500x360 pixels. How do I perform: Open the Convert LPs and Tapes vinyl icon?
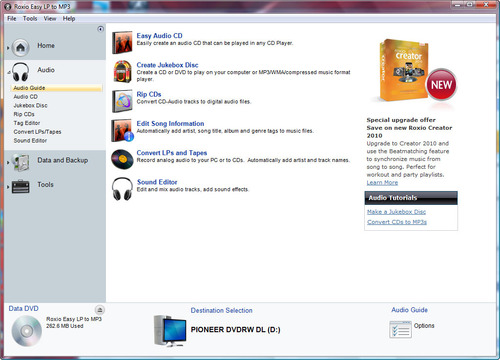122,159
